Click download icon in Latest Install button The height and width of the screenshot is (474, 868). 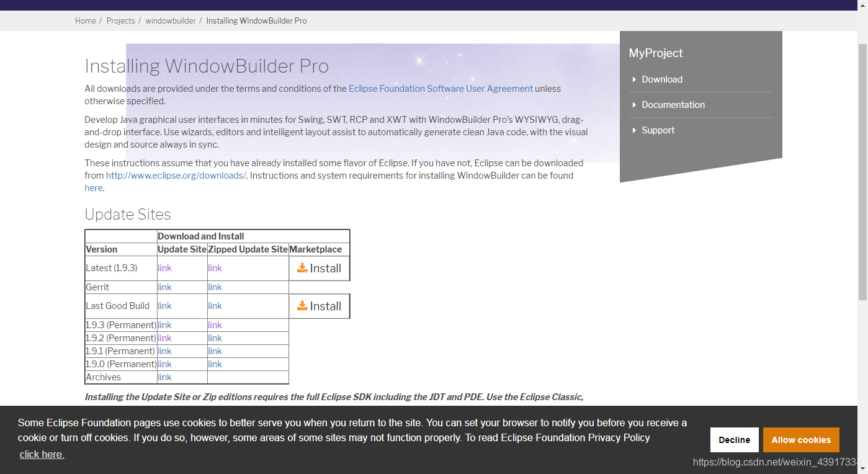[x=302, y=267]
